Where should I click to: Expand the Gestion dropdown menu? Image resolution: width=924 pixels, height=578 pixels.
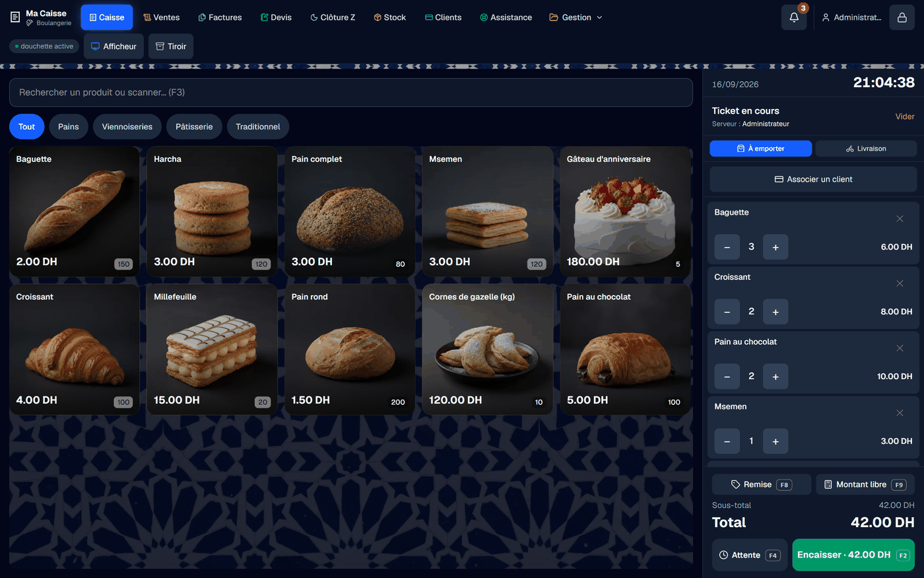pyautogui.click(x=576, y=17)
